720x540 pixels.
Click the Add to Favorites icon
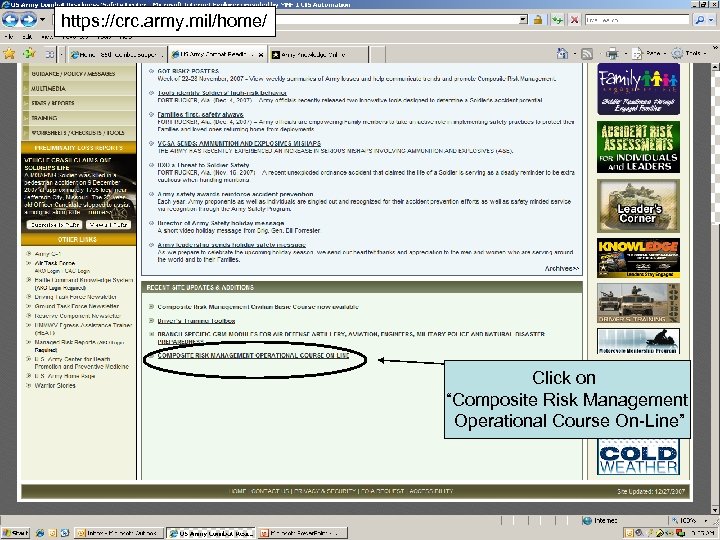pyautogui.click(x=29, y=54)
